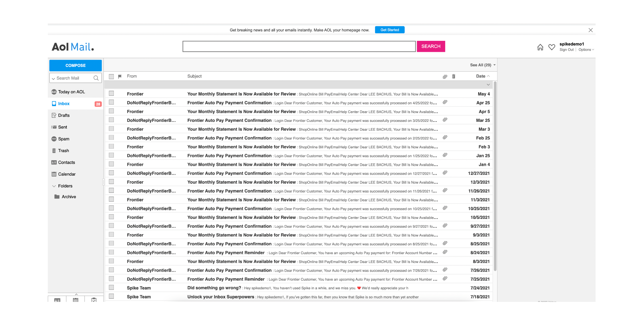Click the home icon near the username
The image size is (644, 326).
[x=540, y=47]
